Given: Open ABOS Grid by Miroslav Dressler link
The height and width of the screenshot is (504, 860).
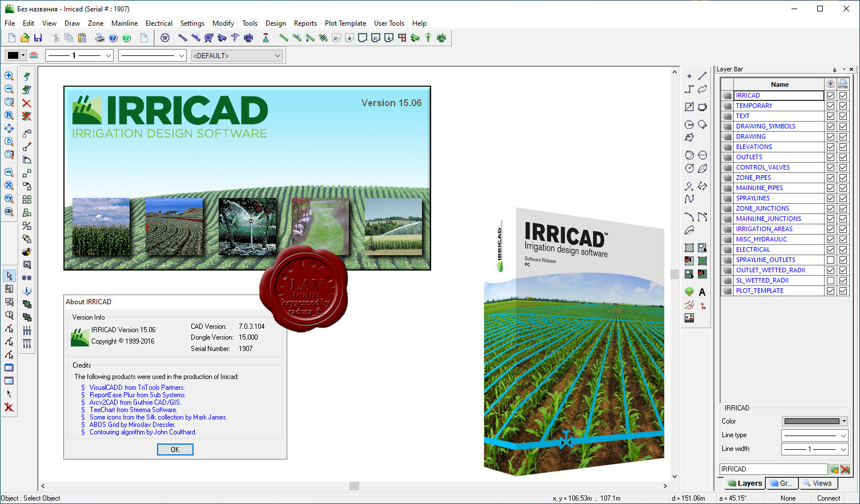Looking at the screenshot, I should [x=132, y=425].
